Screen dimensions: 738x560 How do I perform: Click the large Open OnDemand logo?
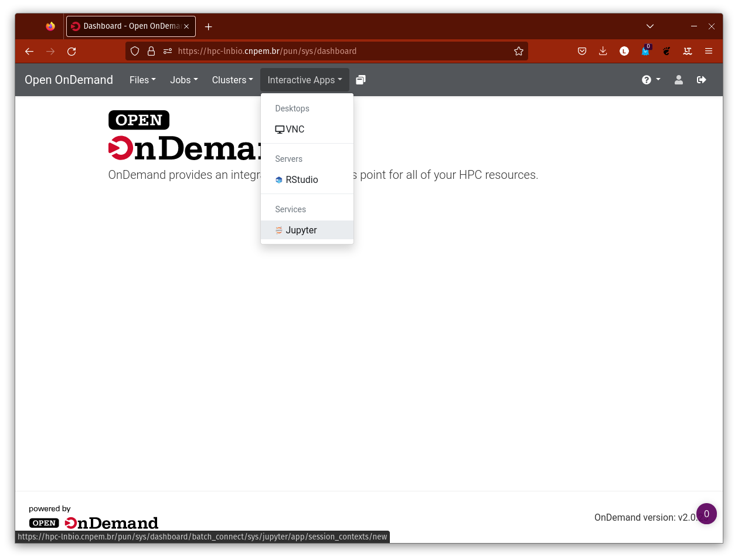coord(184,135)
